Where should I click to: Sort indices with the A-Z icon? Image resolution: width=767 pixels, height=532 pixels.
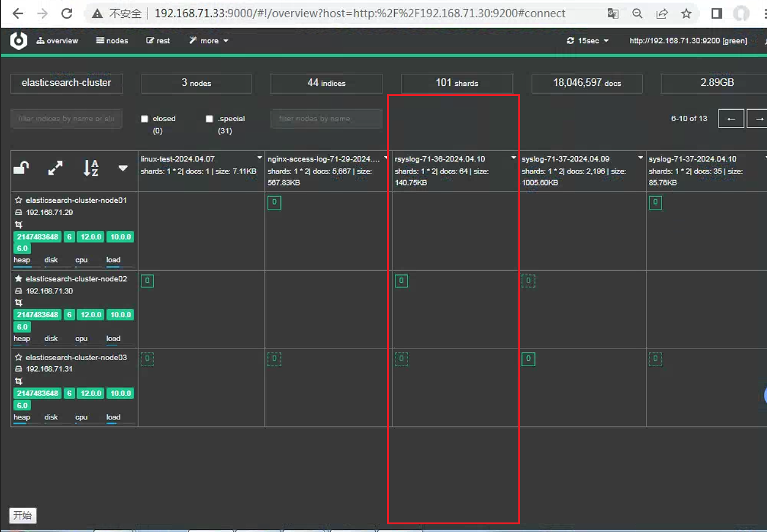[91, 169]
